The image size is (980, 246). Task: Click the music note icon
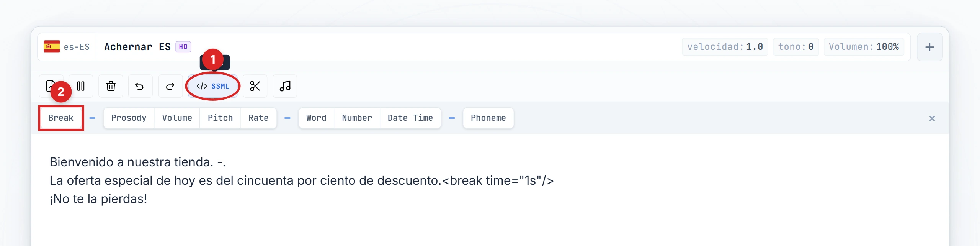(x=285, y=86)
